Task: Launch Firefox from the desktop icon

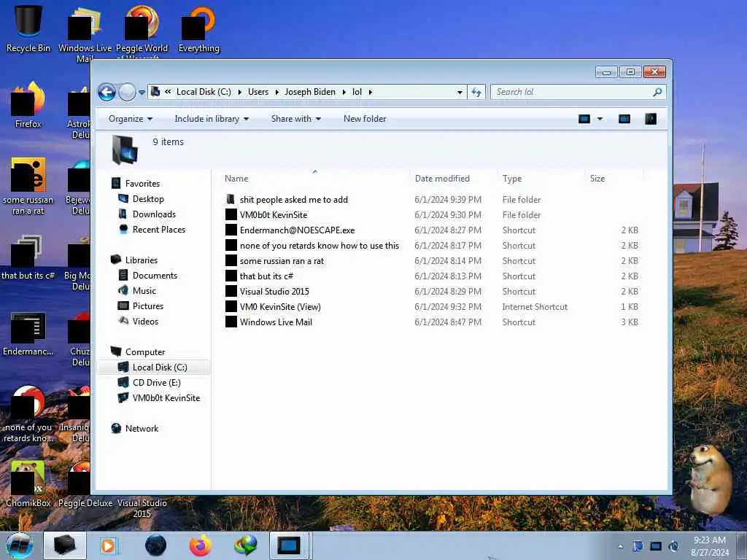Action: [x=28, y=106]
